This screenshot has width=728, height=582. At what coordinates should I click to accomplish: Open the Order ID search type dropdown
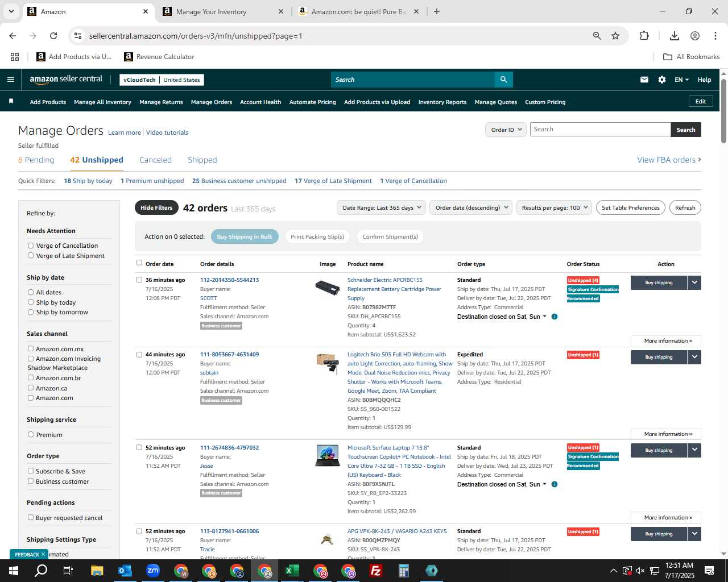tap(505, 130)
